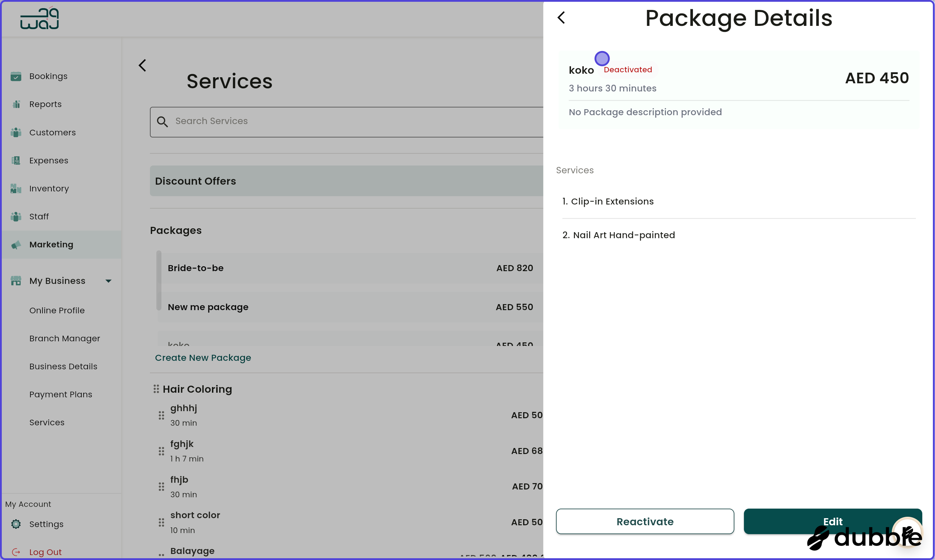This screenshot has width=935, height=560.
Task: Open the Bookings section from sidebar
Action: tap(16, 76)
